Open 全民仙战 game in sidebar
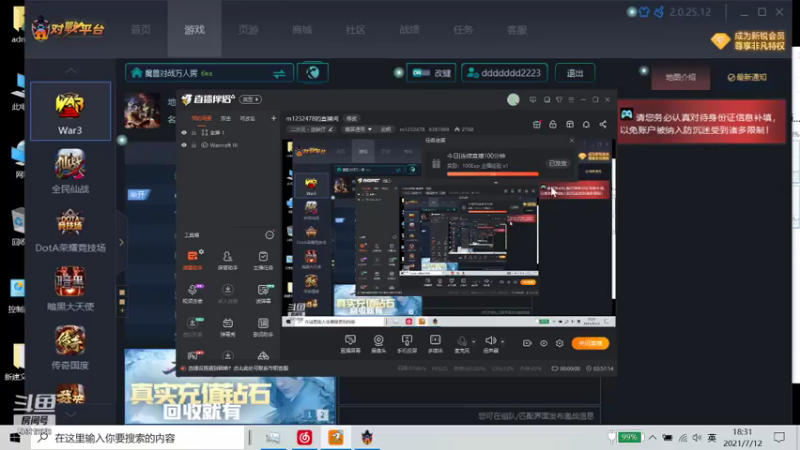This screenshot has height=450, width=800. (70, 171)
